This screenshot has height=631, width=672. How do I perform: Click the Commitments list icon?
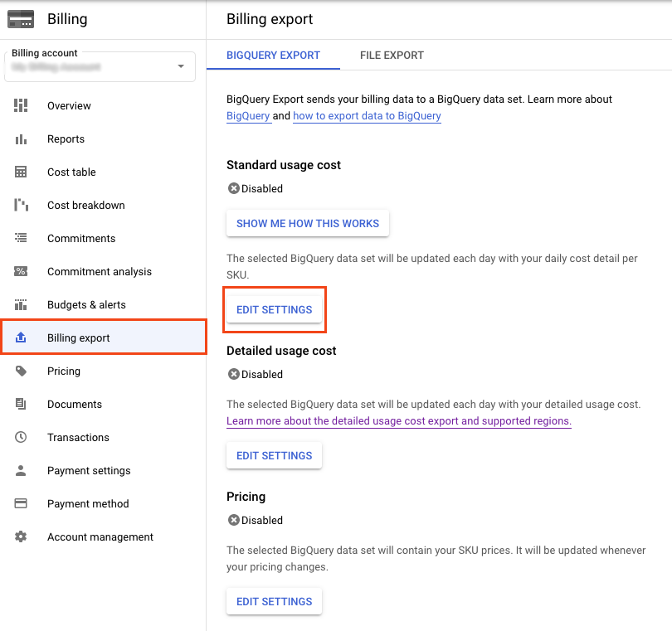tap(21, 238)
